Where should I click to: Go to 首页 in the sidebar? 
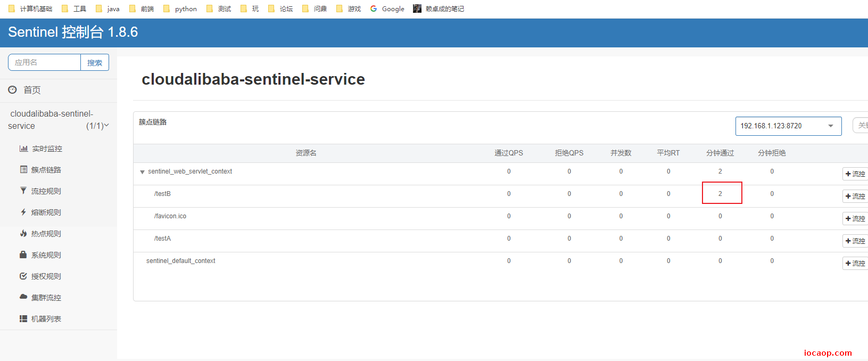[x=32, y=90]
